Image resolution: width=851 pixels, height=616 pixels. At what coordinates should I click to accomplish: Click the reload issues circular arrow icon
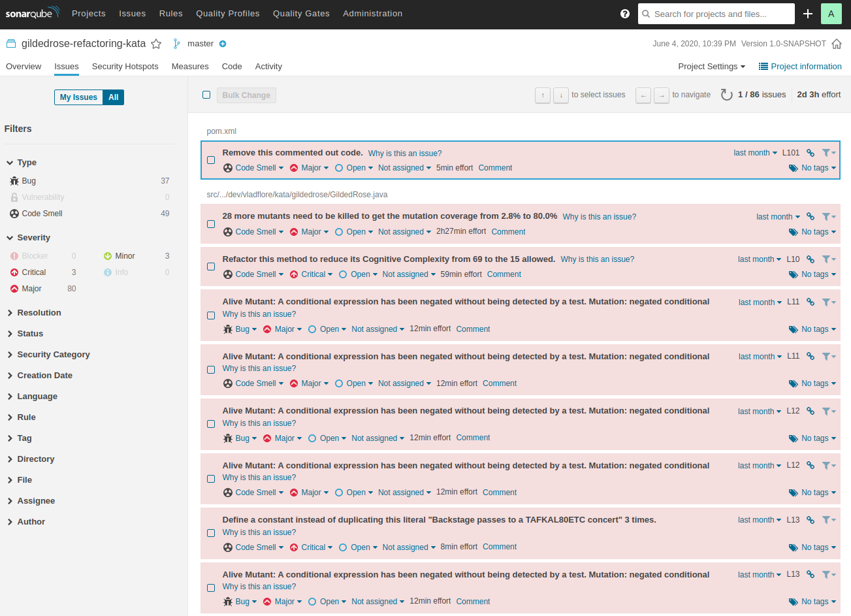coord(726,95)
